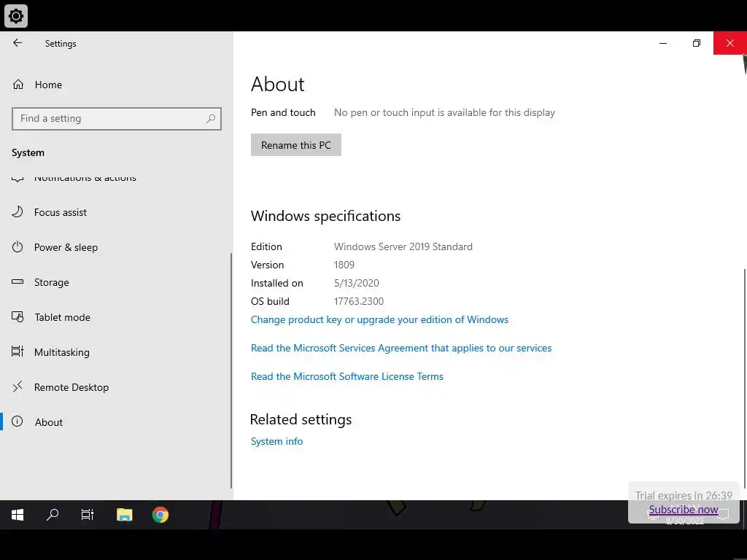Open the System info link
The image size is (747, 560).
point(276,441)
